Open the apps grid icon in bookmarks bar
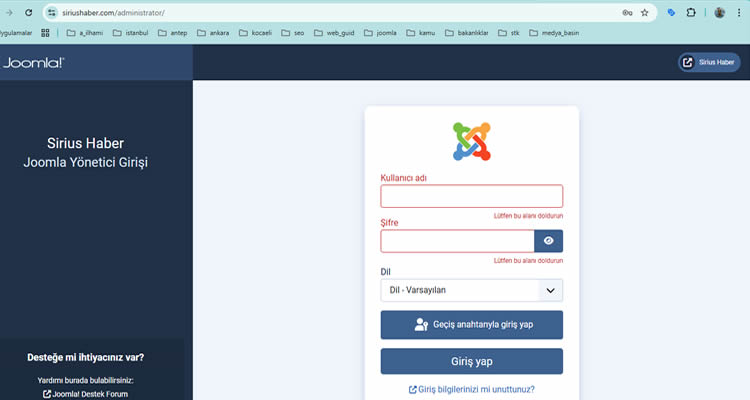750x400 pixels. (45, 33)
